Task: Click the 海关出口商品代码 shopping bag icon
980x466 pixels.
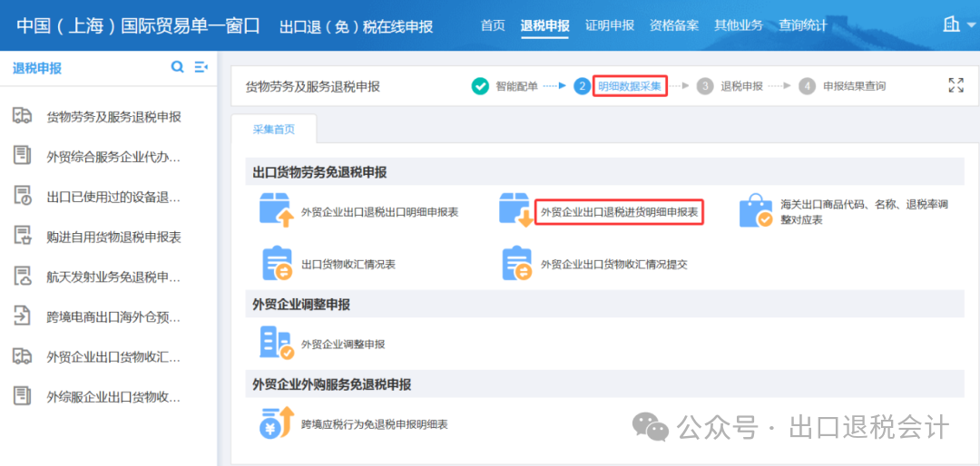Action: pos(755,210)
